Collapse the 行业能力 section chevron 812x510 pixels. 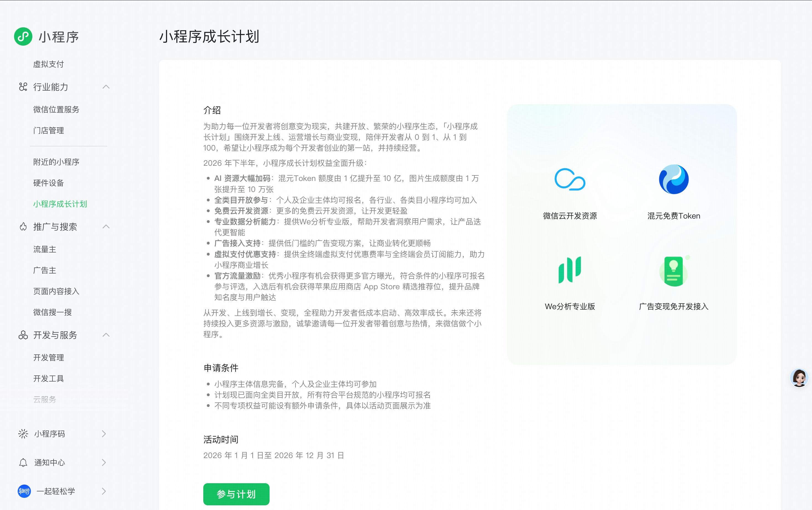pos(106,87)
